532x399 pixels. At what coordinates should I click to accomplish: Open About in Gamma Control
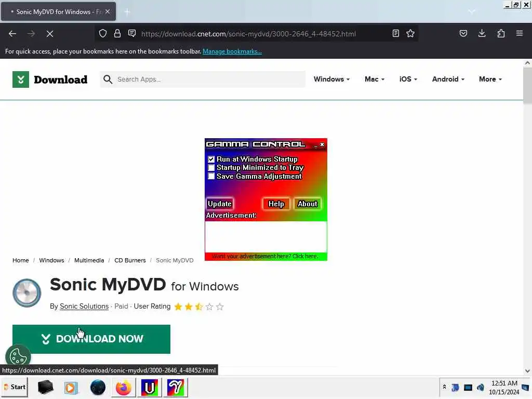tap(308, 204)
